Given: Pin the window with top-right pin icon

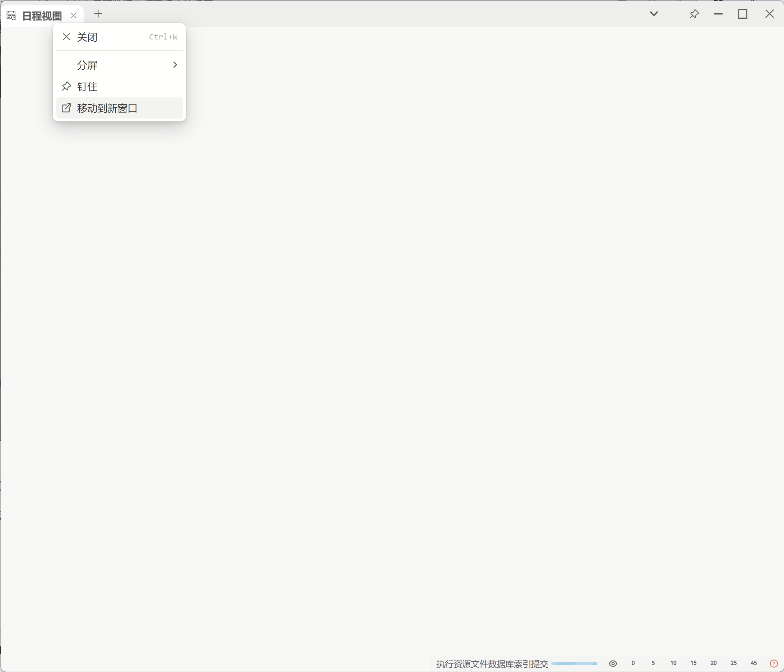Looking at the screenshot, I should [694, 14].
